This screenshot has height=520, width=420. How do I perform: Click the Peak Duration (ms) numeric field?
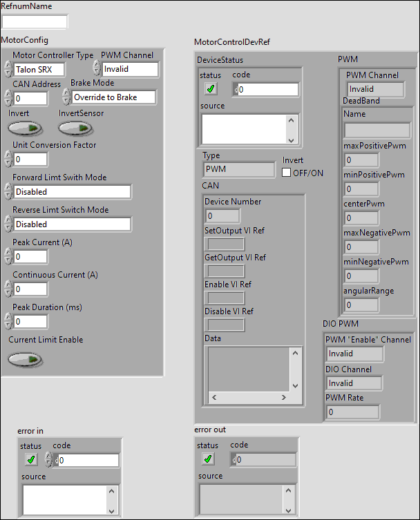pos(30,322)
